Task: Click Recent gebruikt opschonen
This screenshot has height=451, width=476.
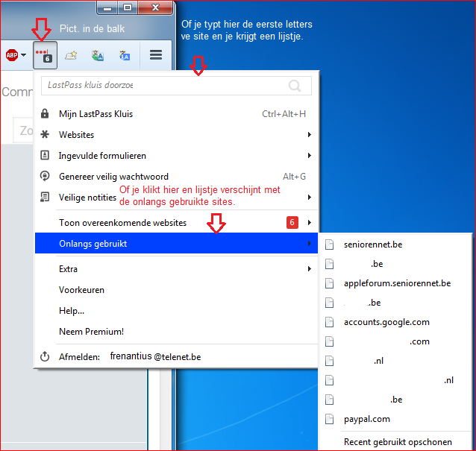Action: (397, 442)
